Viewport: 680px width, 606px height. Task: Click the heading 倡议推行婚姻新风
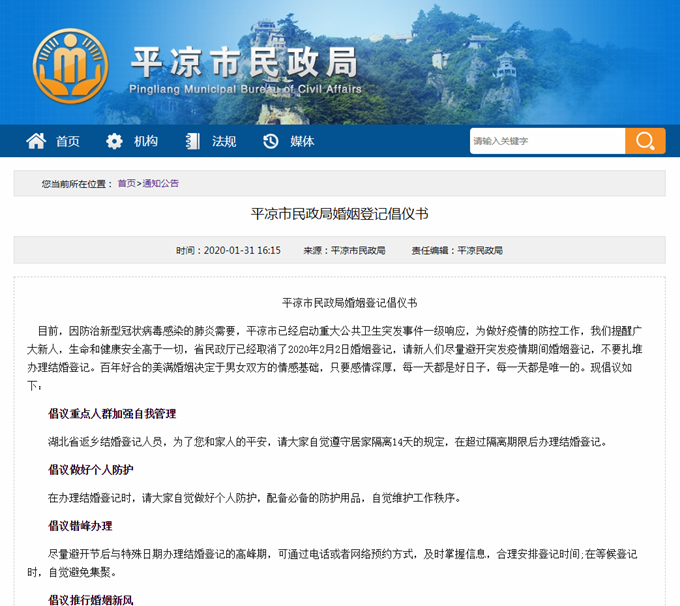pyautogui.click(x=91, y=600)
